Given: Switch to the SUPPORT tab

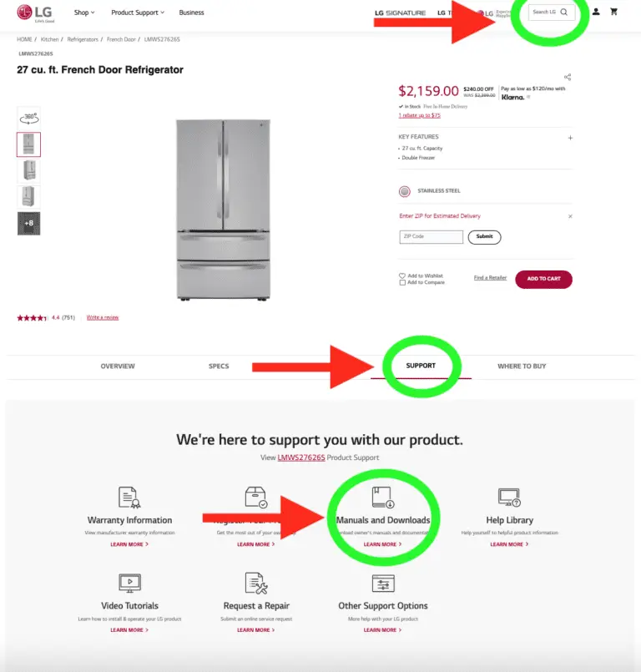Looking at the screenshot, I should click(x=421, y=366).
